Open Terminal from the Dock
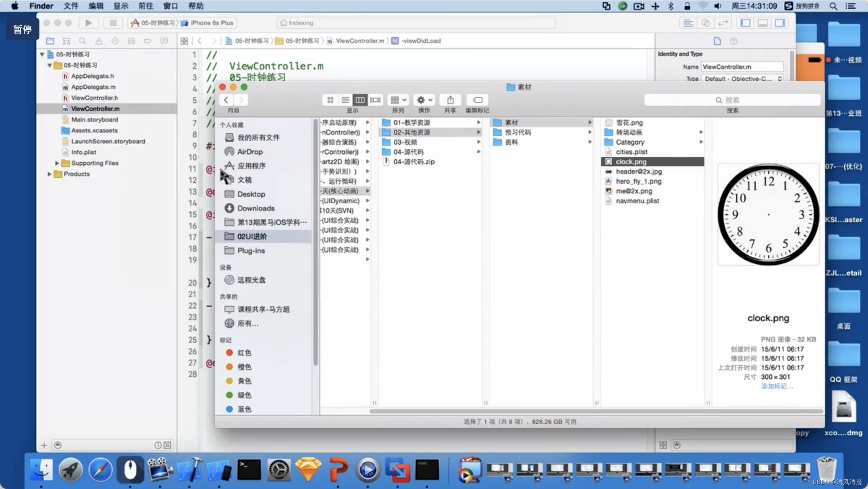 tap(249, 470)
